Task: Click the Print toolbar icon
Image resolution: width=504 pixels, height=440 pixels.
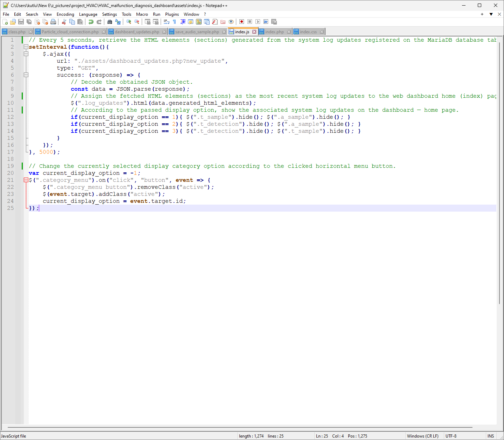Action: tap(53, 22)
